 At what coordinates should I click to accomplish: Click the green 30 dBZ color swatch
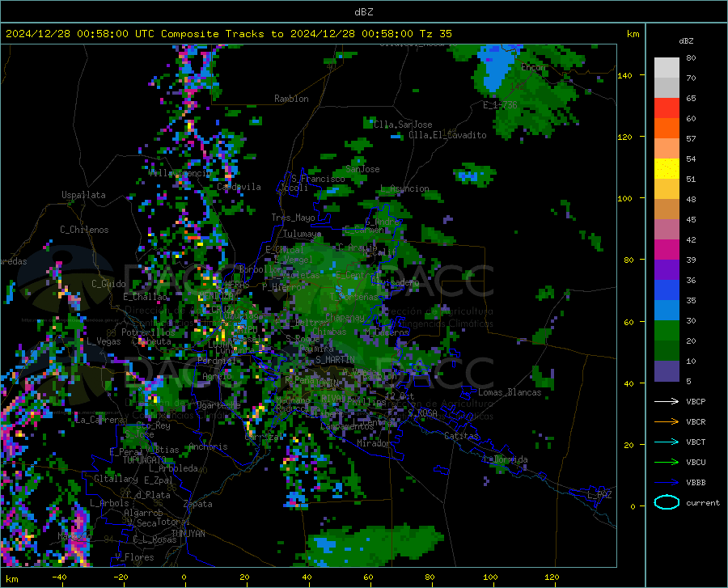[x=667, y=331]
